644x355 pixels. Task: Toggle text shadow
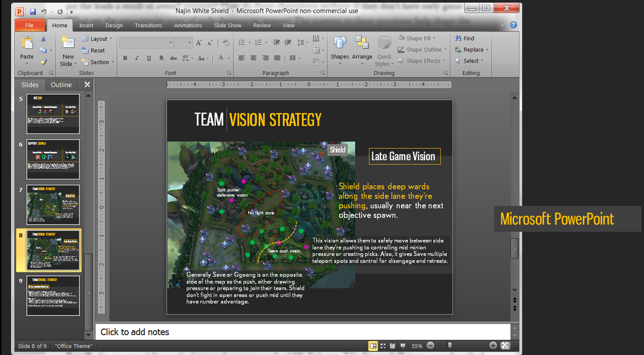tap(161, 58)
